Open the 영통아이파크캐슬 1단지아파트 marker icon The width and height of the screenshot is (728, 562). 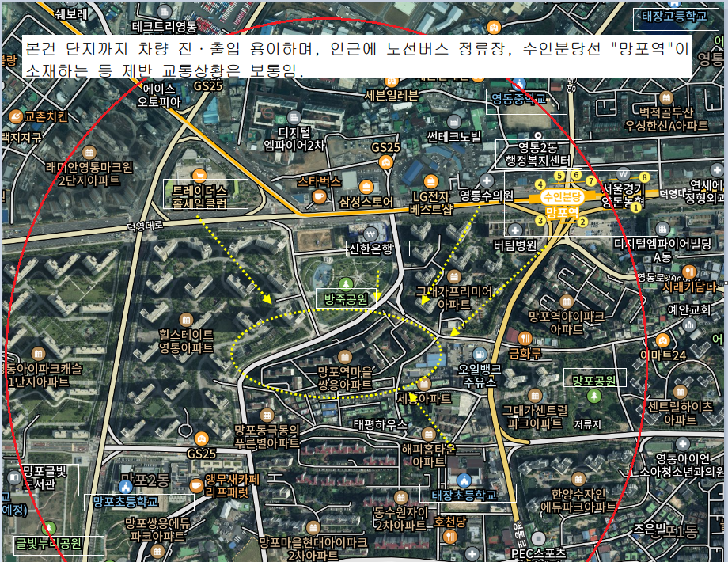point(38,354)
